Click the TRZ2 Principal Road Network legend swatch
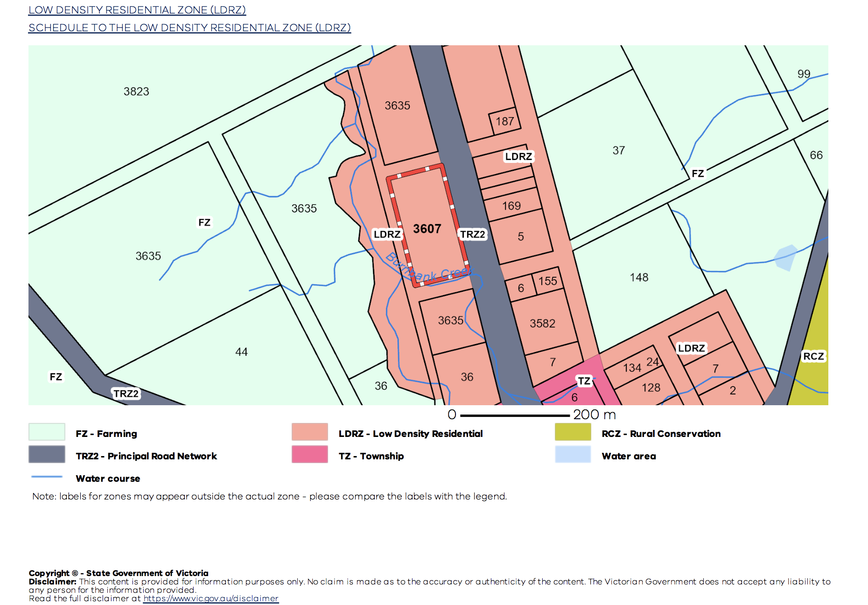Screen dimensions: 868x605 click(47, 454)
